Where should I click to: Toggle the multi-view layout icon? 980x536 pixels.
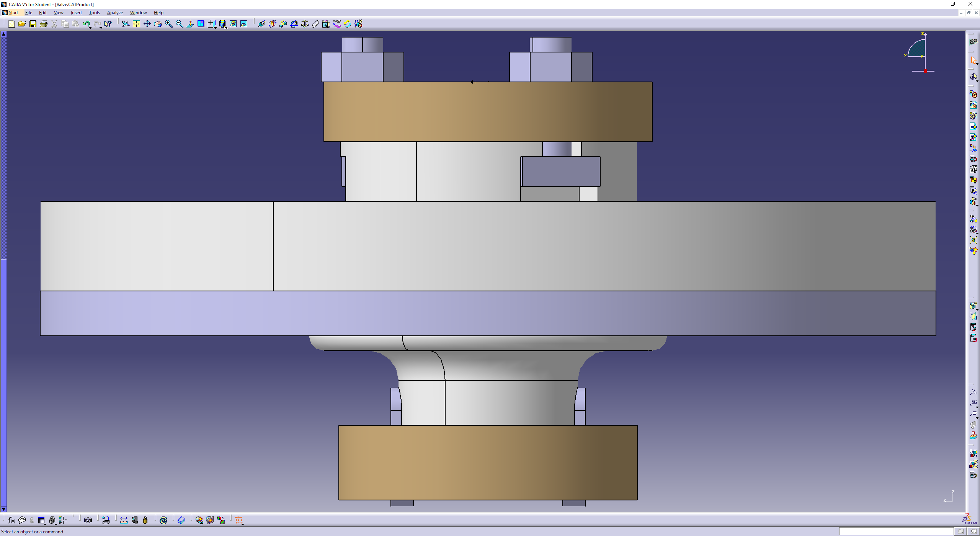(x=201, y=24)
